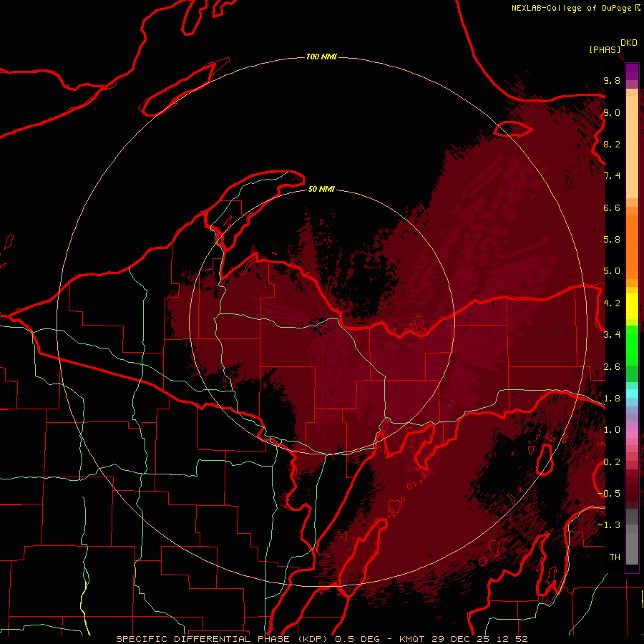The height and width of the screenshot is (644, 644).
Task: Click SPECIFIC DIFFERENTIAL PHASE (KDP) caption text
Action: point(223,639)
